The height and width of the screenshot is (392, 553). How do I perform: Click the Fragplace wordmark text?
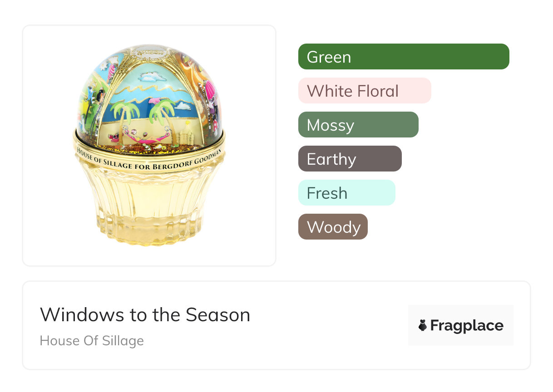467,325
